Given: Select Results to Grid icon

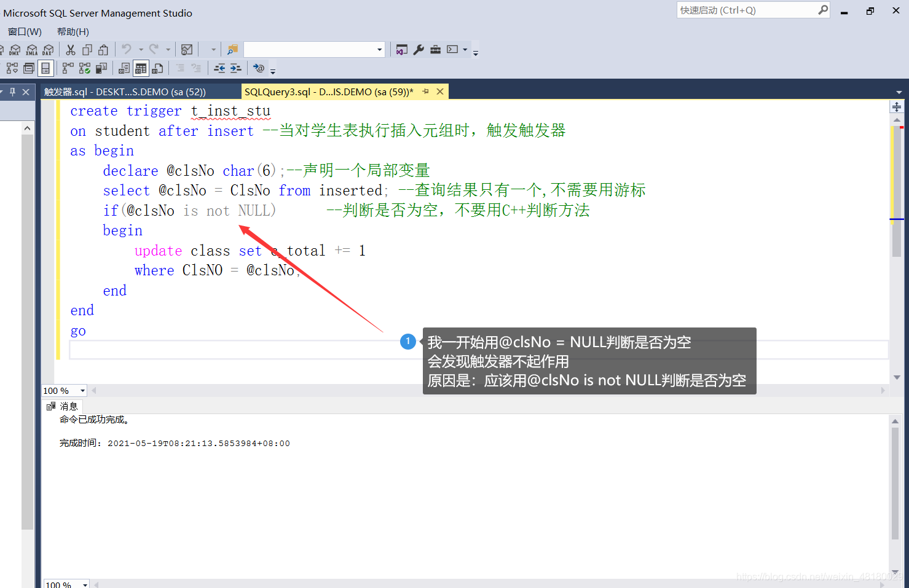Looking at the screenshot, I should [141, 68].
